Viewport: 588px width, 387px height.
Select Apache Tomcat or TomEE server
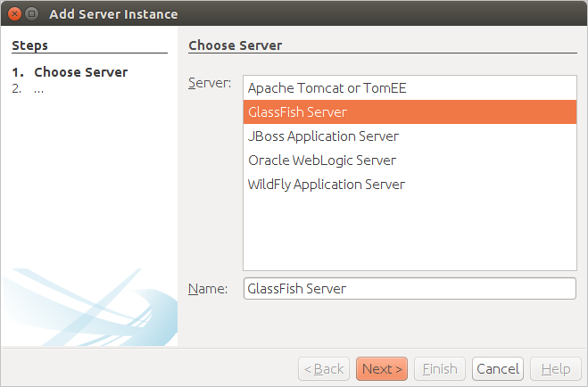[410, 88]
